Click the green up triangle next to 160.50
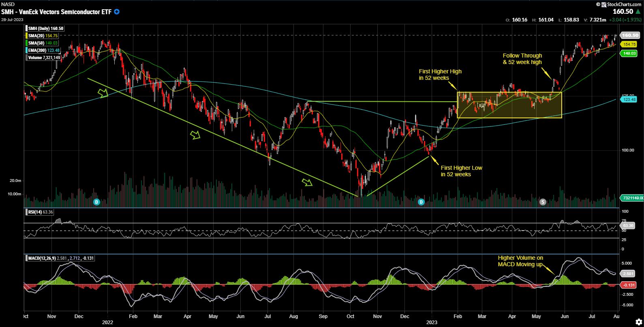This screenshot has height=327, width=644. [x=638, y=12]
